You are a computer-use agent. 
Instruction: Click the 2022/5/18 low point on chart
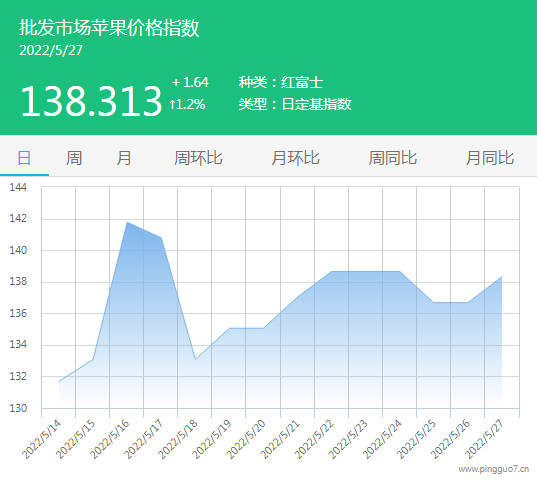(x=195, y=359)
